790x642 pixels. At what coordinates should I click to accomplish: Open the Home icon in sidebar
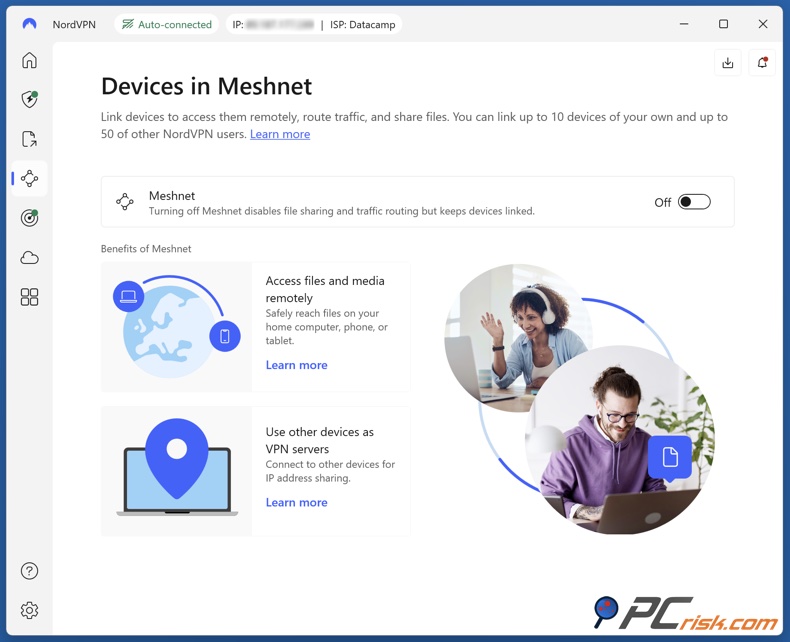(29, 61)
